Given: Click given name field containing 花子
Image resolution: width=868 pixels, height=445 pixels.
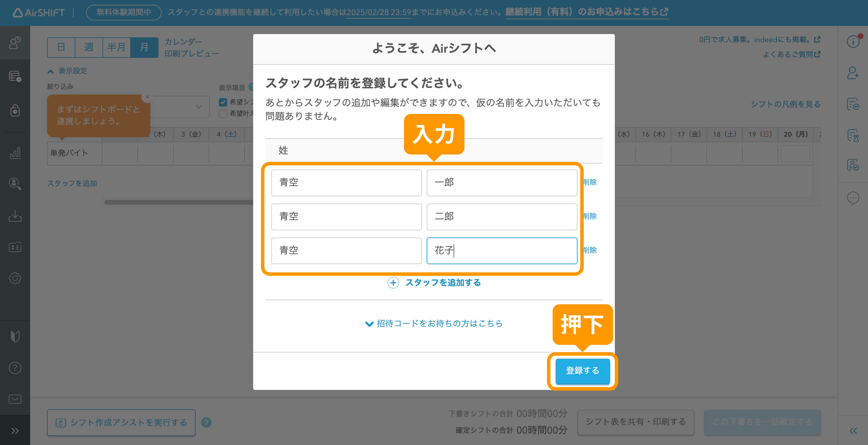Looking at the screenshot, I should (x=502, y=251).
